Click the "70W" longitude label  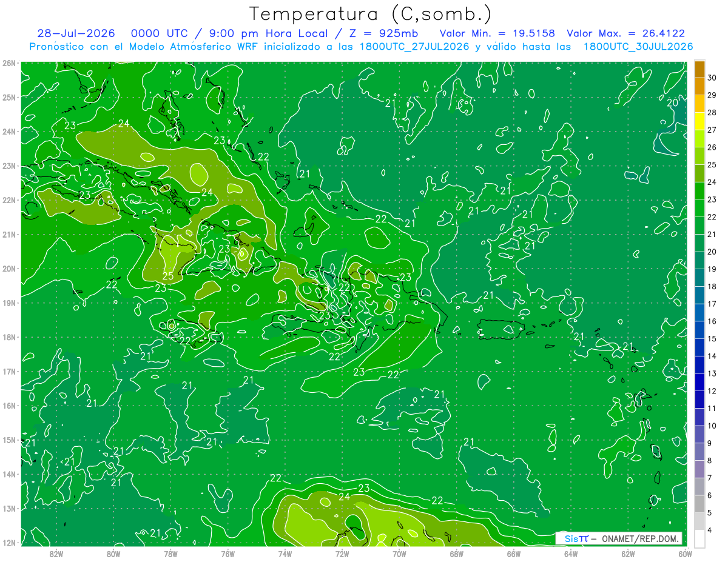point(399,553)
